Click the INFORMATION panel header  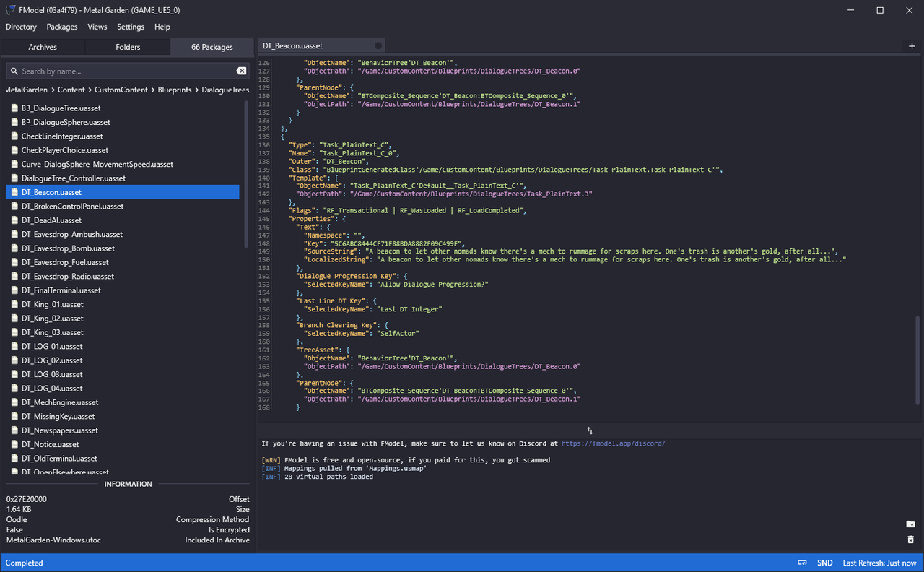(128, 484)
